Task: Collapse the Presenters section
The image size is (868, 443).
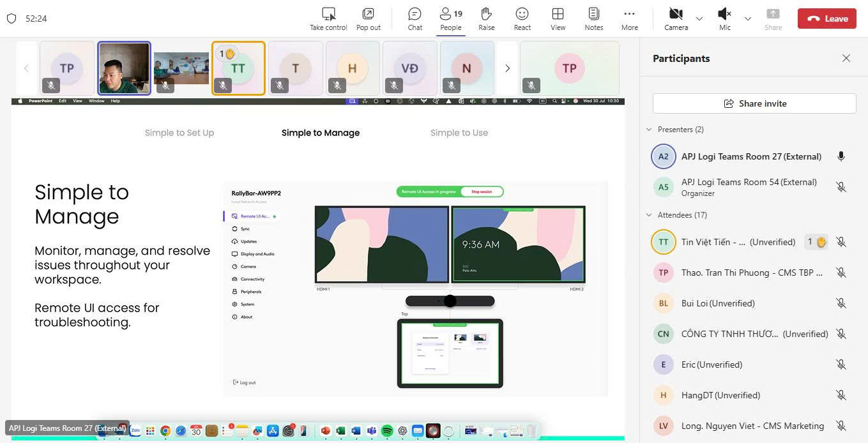Action: [650, 130]
